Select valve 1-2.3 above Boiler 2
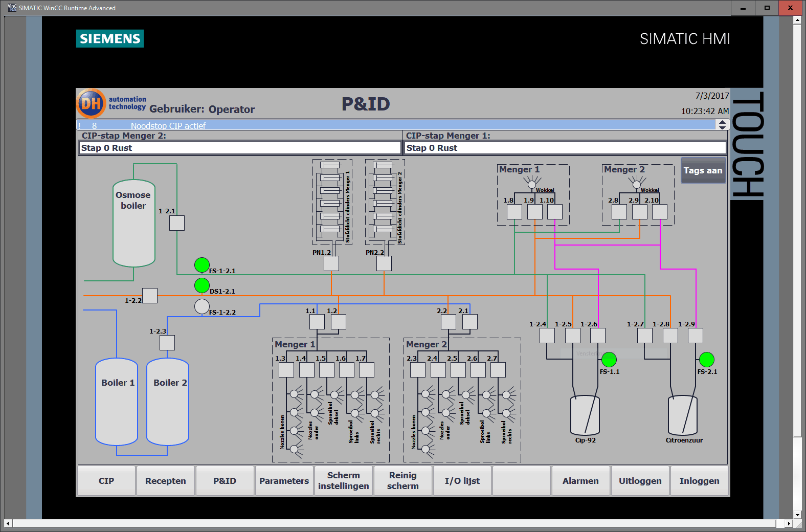Image resolution: width=806 pixels, height=532 pixels. coord(167,343)
